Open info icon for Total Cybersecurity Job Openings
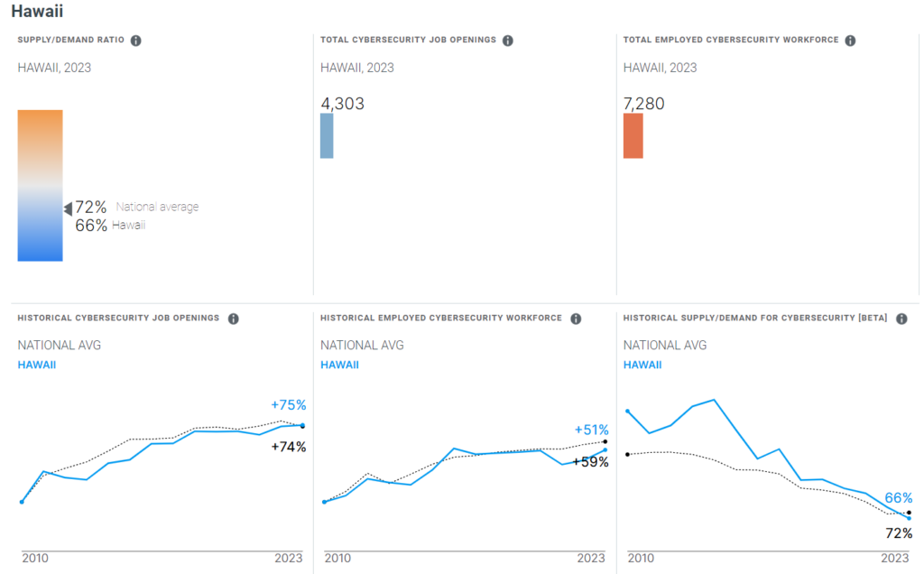Screen dimensions: 924x574 [508, 41]
